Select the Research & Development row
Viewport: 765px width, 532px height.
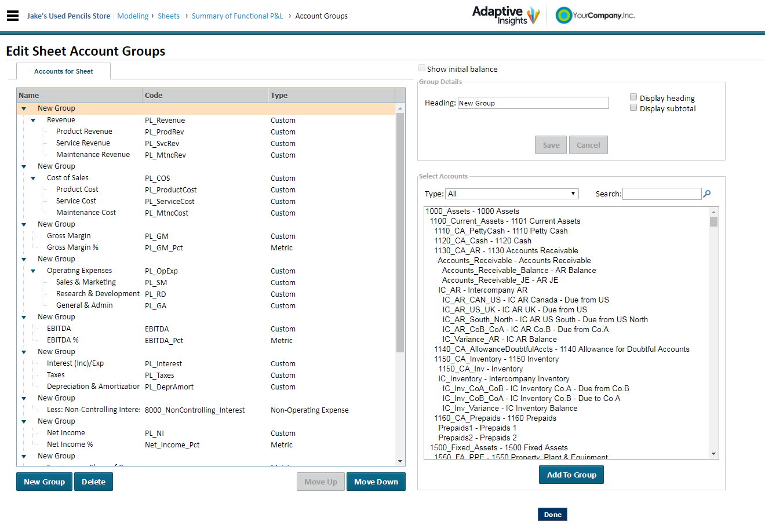(206, 294)
